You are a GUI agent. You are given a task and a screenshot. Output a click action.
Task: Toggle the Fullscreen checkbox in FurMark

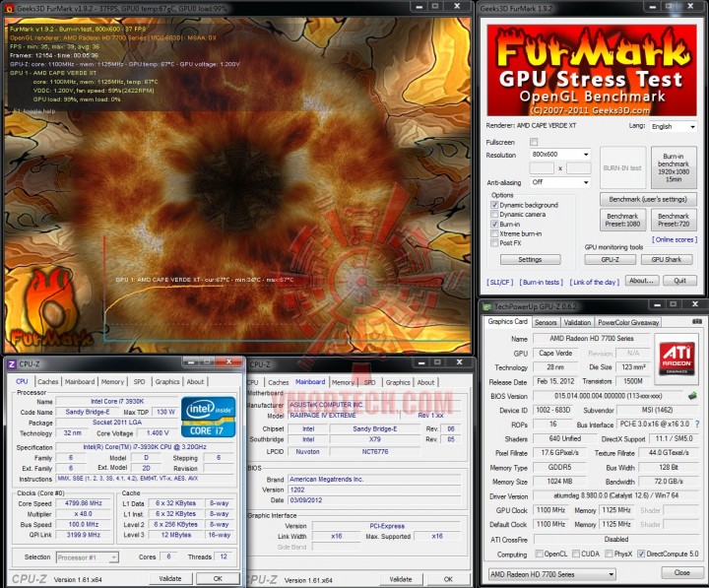click(534, 142)
